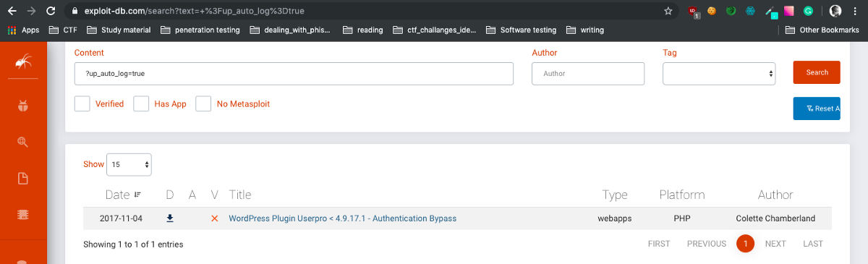This screenshot has height=264, width=868.
Task: Go to PREVIOUS page of results
Action: [707, 244]
